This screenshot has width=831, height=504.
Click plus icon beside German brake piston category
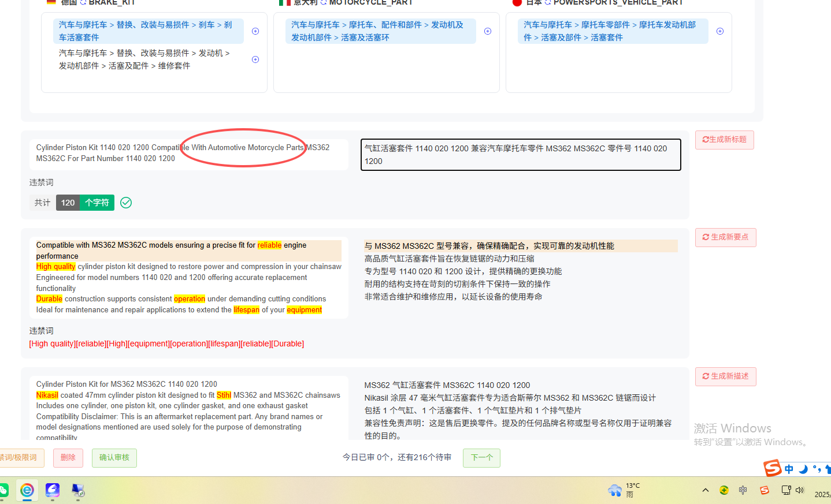(255, 31)
